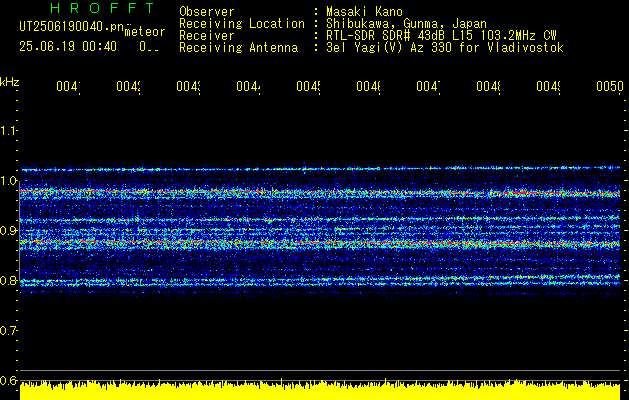Click the 0045 time marker

[308, 86]
